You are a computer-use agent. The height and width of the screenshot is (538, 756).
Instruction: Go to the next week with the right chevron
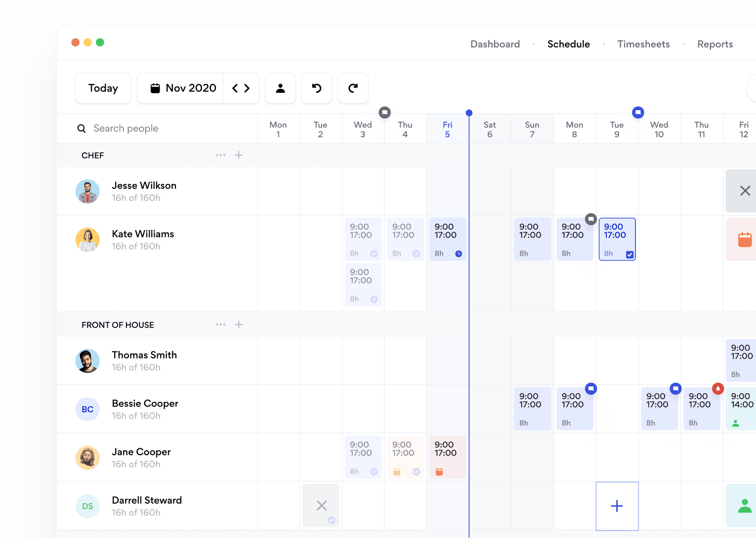point(247,88)
